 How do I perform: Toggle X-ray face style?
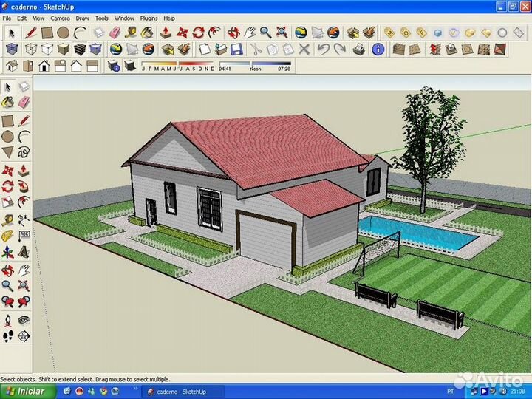point(11,50)
